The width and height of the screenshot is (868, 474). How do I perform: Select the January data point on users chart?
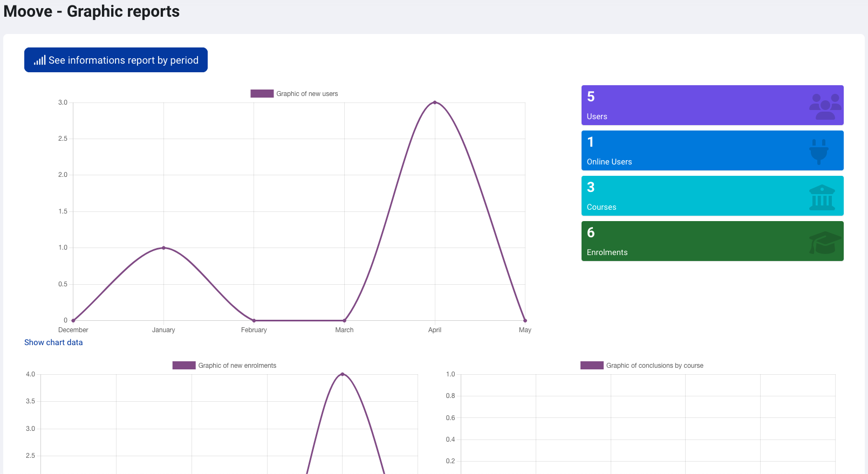(x=163, y=248)
